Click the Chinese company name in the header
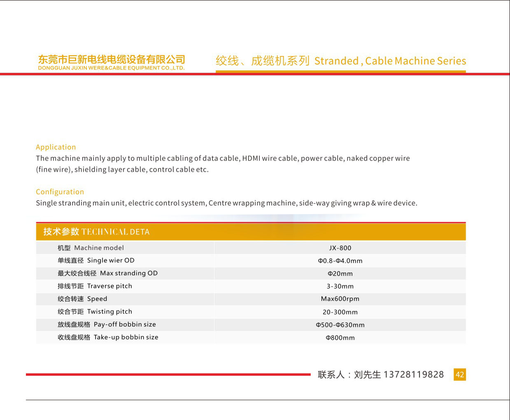The width and height of the screenshot is (510, 420). pyautogui.click(x=111, y=59)
